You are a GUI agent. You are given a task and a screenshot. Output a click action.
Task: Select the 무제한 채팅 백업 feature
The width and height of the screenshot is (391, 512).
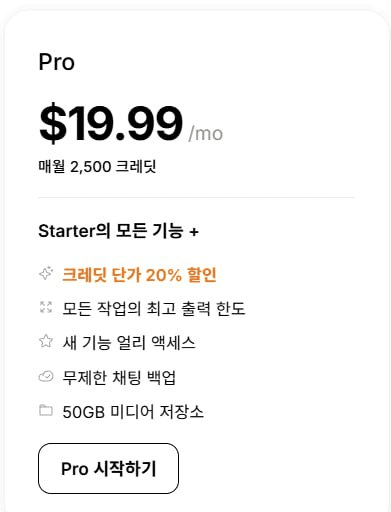119,378
